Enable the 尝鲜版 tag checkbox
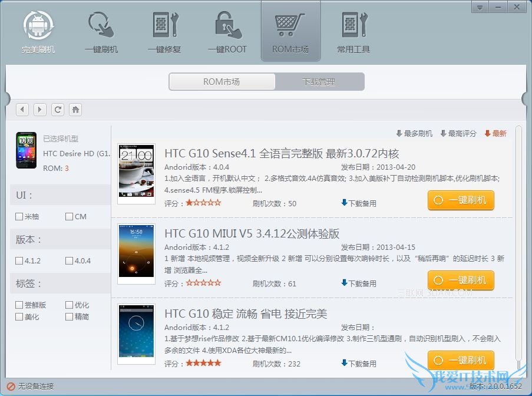This screenshot has height=396, width=532. pyautogui.click(x=19, y=305)
